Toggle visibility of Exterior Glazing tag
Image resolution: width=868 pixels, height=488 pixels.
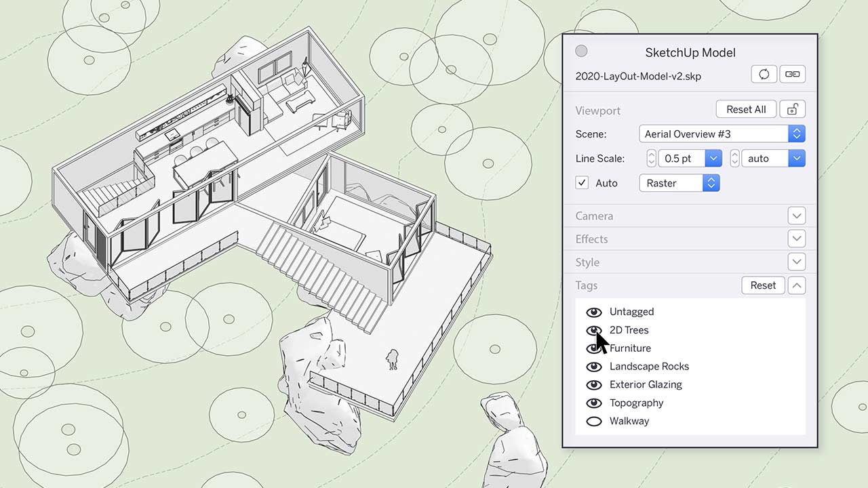594,385
